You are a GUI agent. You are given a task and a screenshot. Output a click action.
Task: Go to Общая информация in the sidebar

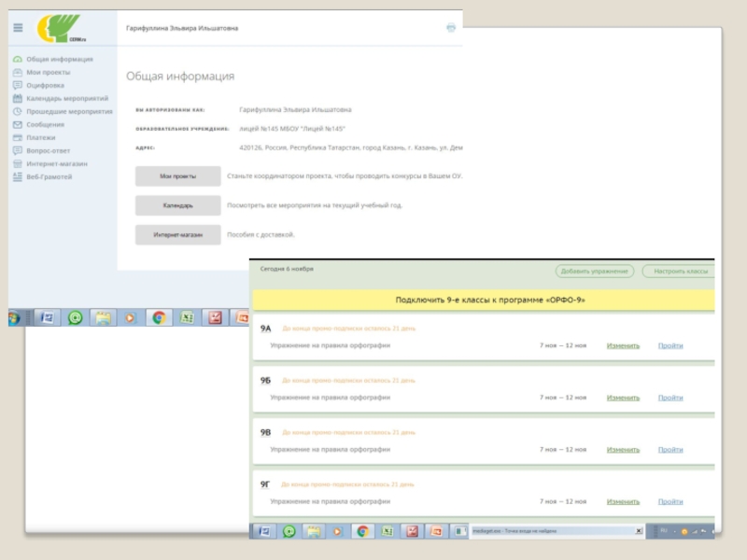(x=60, y=59)
